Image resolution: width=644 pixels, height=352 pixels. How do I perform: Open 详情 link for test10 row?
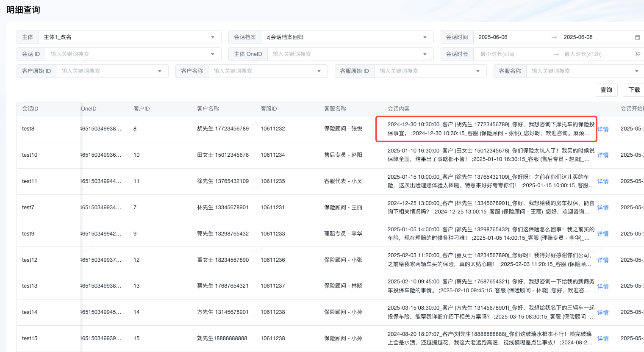point(602,155)
